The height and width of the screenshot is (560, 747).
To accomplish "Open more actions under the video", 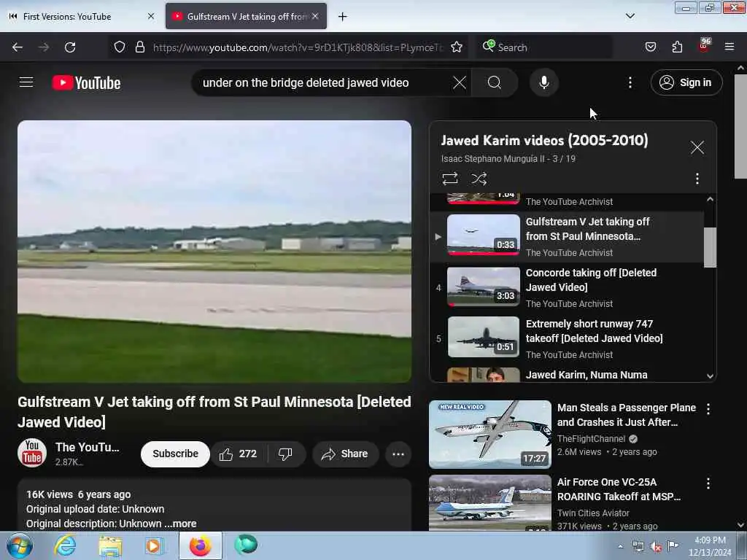I will pos(398,454).
